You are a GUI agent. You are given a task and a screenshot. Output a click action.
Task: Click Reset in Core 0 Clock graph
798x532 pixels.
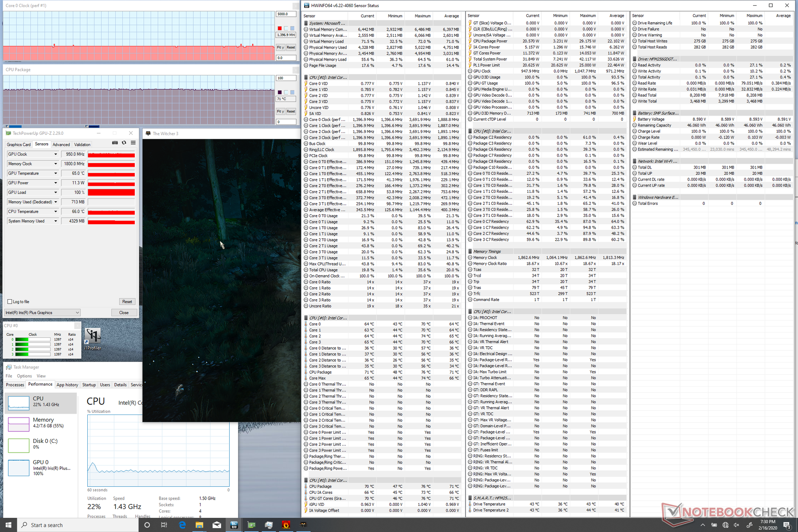click(291, 47)
